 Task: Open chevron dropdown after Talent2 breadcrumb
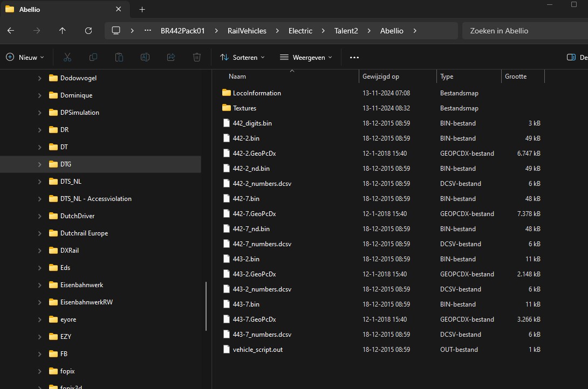pyautogui.click(x=369, y=31)
